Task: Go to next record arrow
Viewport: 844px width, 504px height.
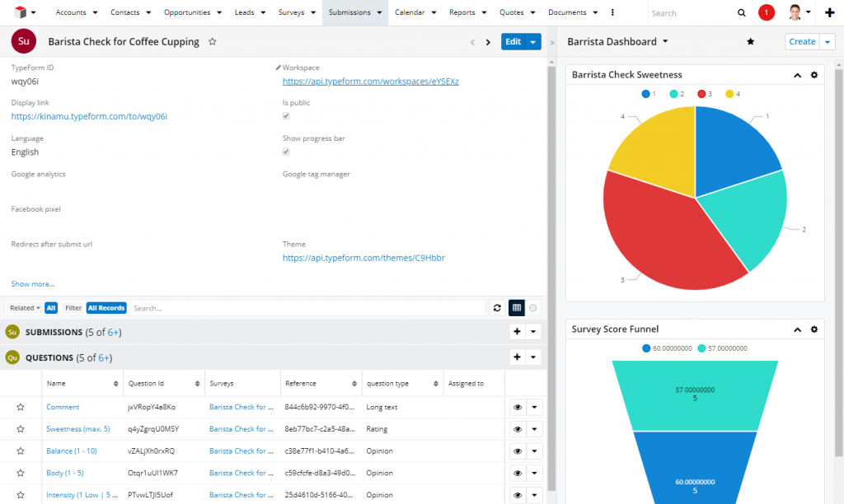Action: 488,42
